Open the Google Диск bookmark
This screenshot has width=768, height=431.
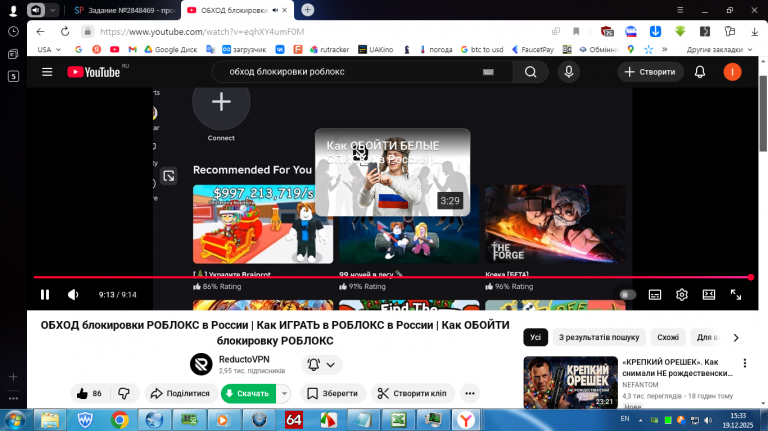point(170,49)
